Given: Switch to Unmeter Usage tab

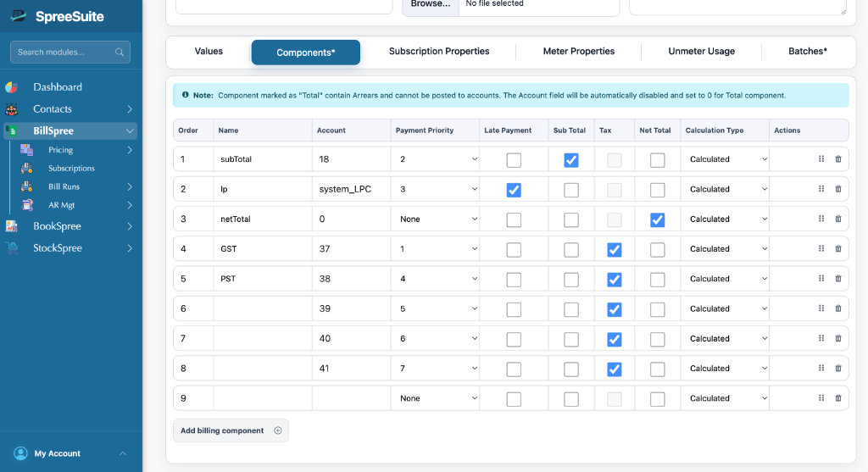Looking at the screenshot, I should [701, 52].
